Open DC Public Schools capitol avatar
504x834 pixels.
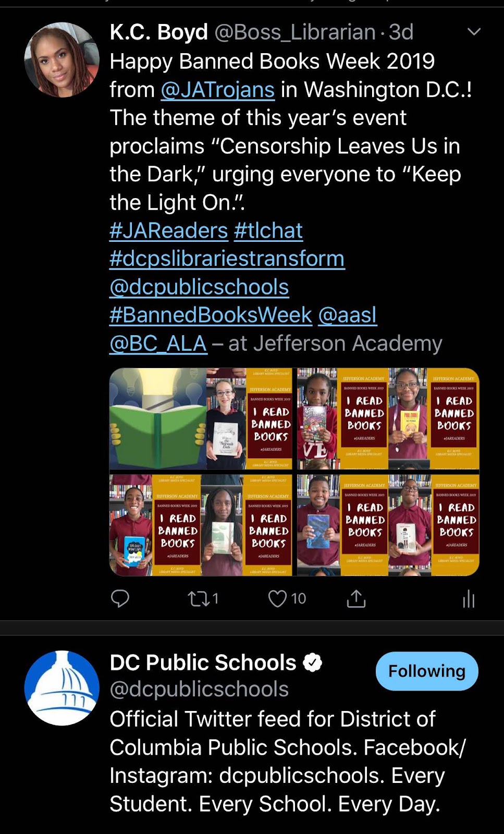(x=62, y=688)
